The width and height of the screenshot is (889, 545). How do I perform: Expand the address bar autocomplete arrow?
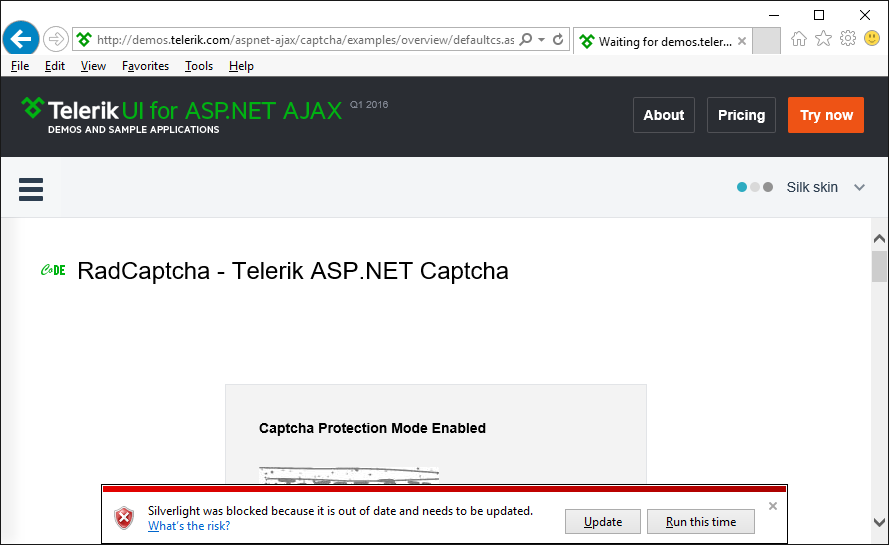(x=542, y=40)
